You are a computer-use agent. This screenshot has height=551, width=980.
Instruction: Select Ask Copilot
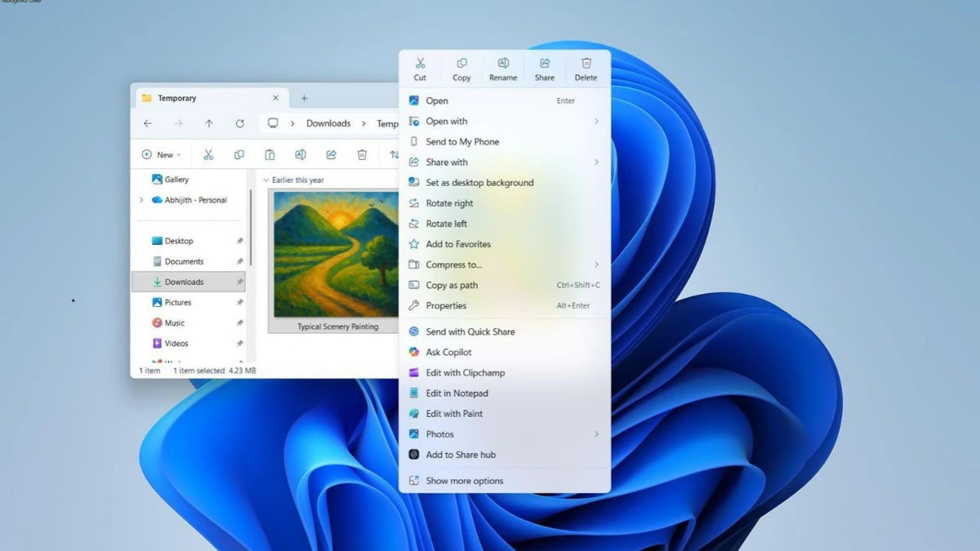click(505, 352)
